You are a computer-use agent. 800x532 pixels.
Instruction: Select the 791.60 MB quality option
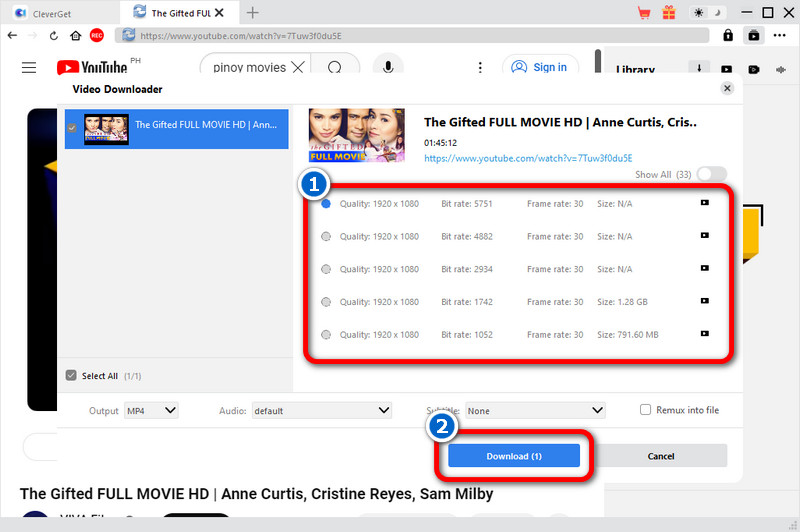[x=326, y=335]
